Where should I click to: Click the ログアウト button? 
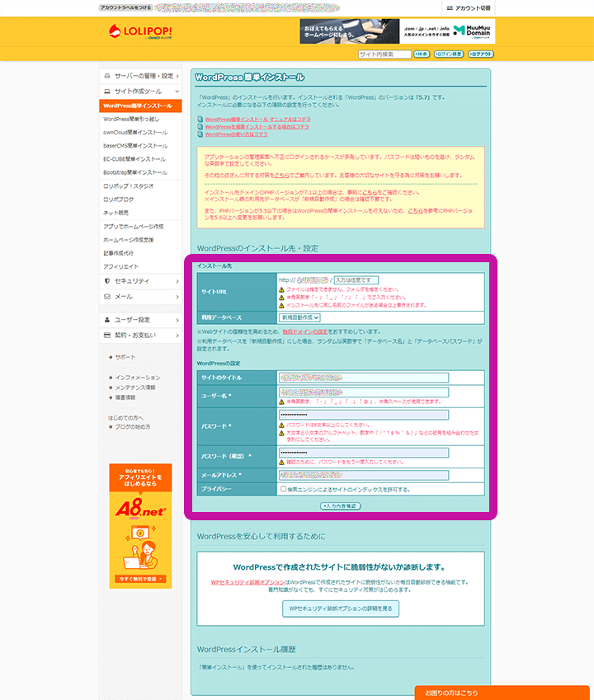point(481,54)
